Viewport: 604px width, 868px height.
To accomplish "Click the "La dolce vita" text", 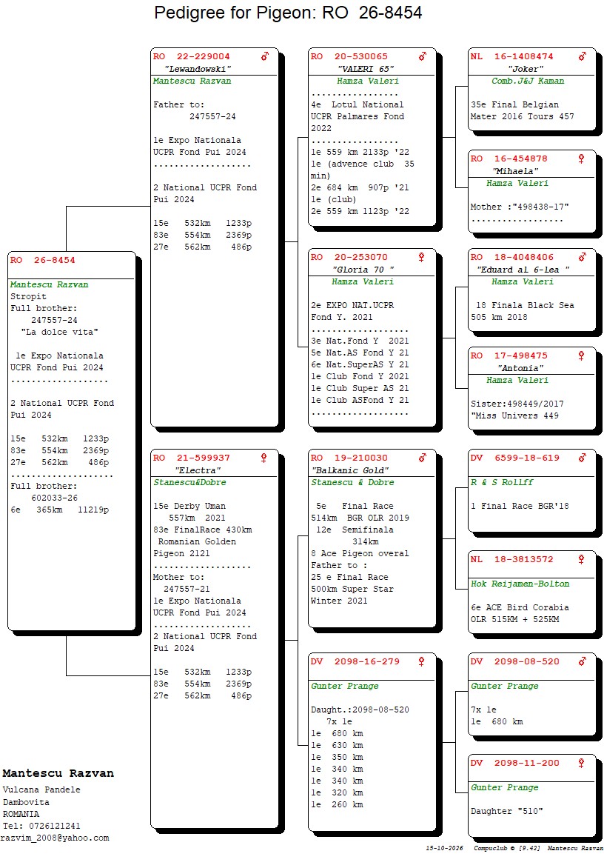I will 60,332.
